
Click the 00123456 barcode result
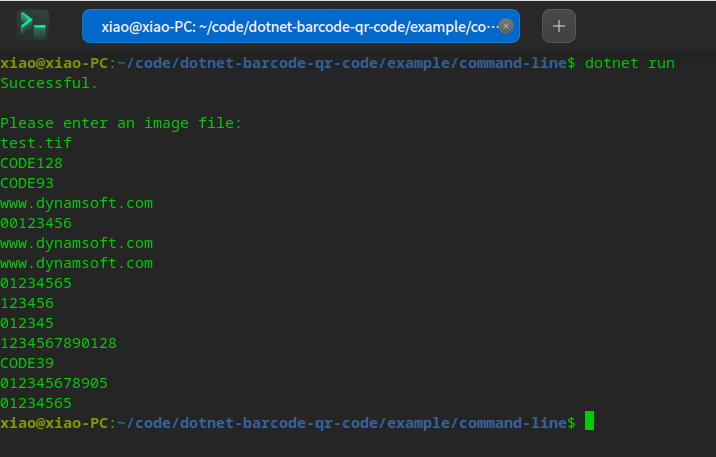36,223
